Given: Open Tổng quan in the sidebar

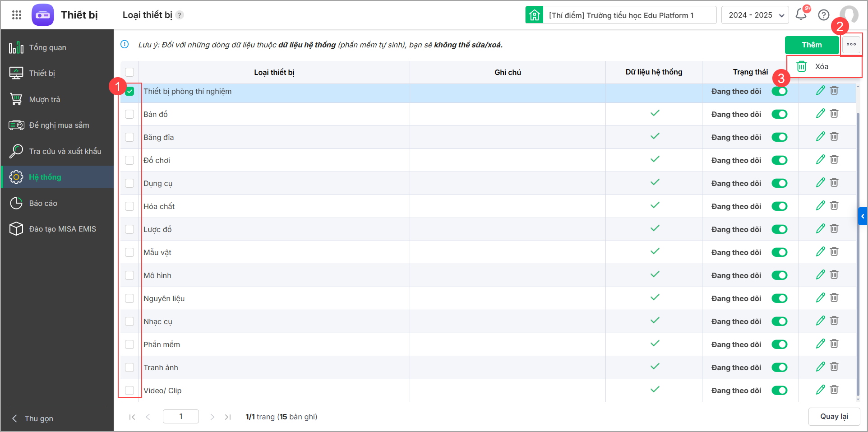Looking at the screenshot, I should [x=57, y=47].
